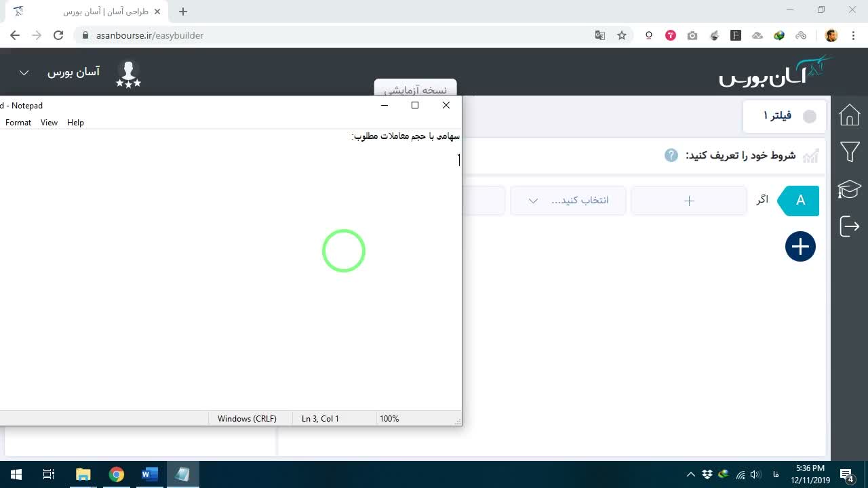Bookmark this page with the star icon

(622, 35)
